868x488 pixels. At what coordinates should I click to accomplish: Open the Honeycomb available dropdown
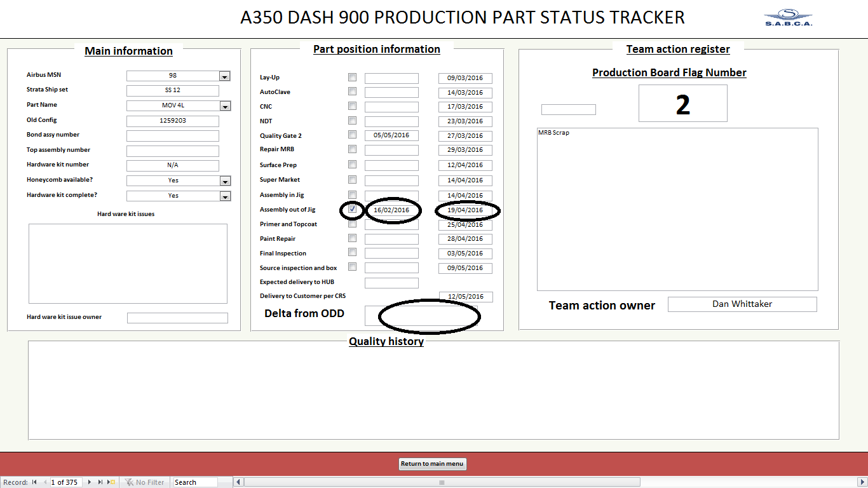pyautogui.click(x=225, y=181)
